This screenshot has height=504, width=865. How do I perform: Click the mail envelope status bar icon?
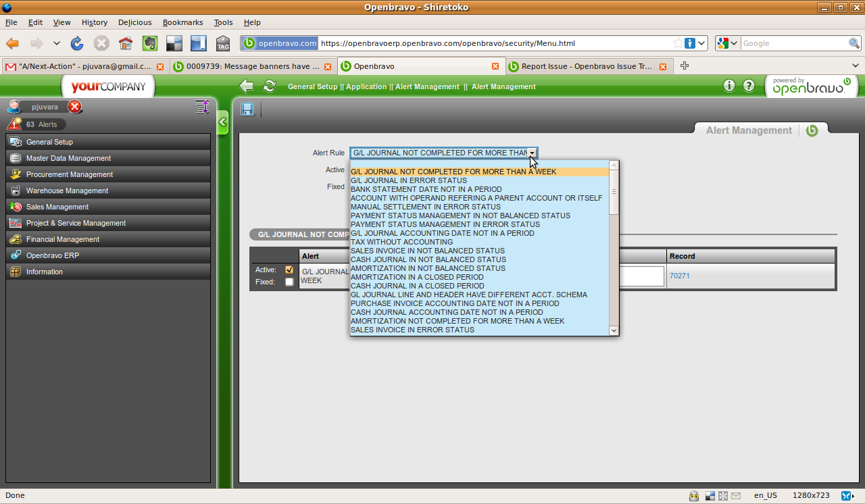point(736,496)
